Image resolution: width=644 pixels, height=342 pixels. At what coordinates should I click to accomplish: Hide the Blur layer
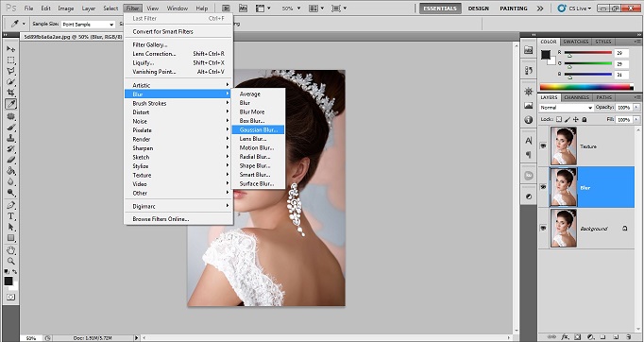(543, 187)
